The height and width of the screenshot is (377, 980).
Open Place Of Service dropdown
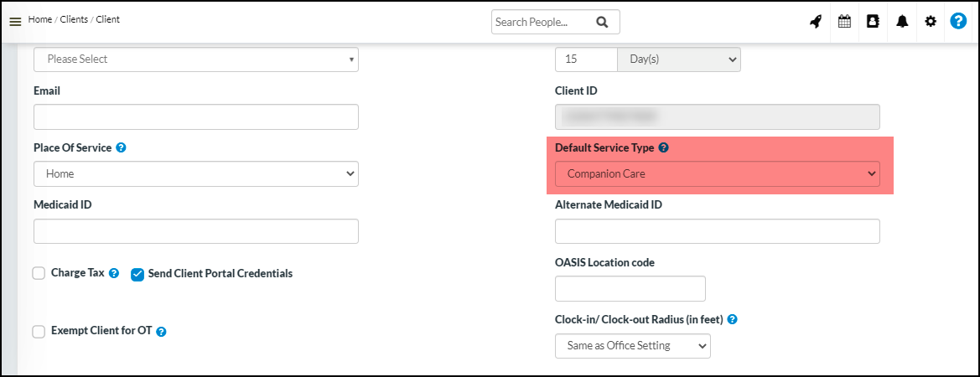[196, 173]
